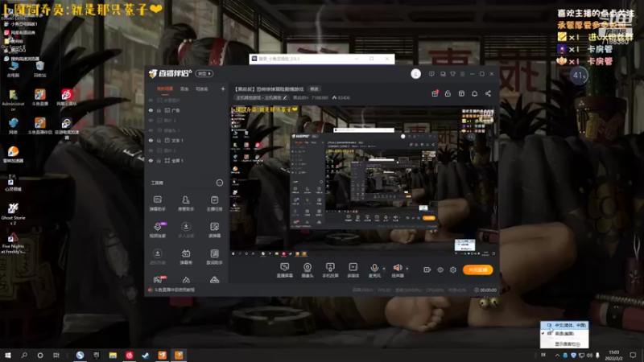Click 修改 button next to stream title
The image size is (644, 362).
pos(314,88)
